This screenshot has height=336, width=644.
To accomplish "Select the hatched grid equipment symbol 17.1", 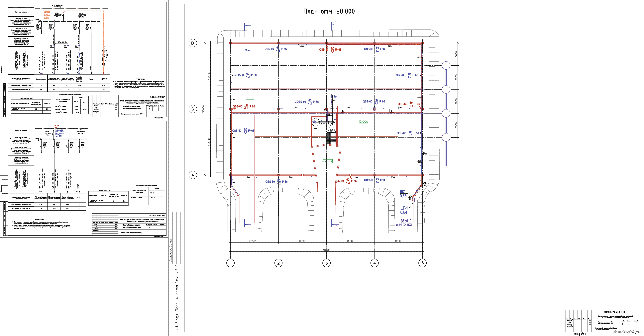I will tap(332, 138).
